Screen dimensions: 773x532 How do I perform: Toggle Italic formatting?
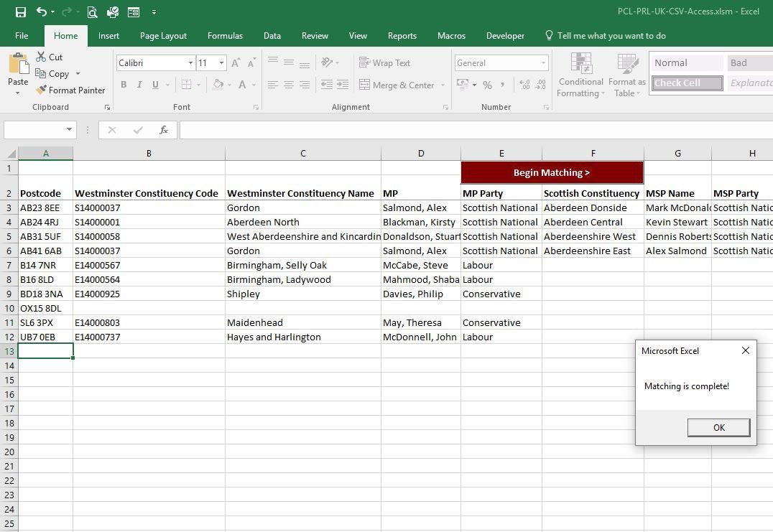(x=139, y=85)
